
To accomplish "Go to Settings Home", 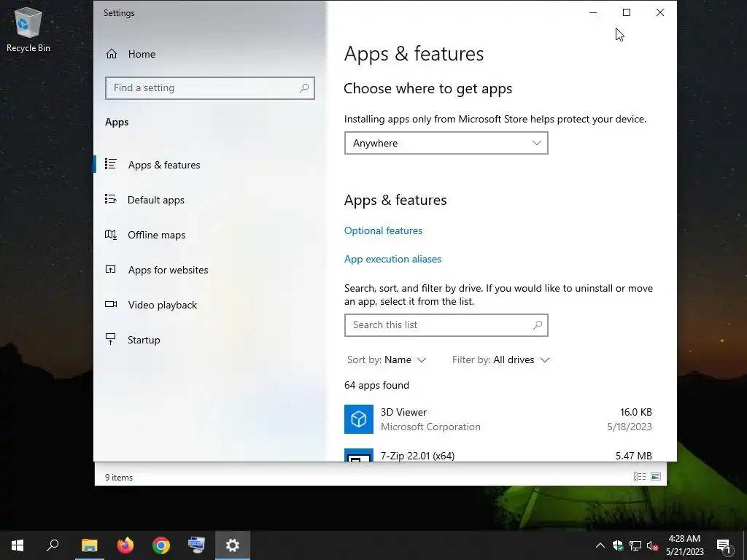I will [131, 54].
